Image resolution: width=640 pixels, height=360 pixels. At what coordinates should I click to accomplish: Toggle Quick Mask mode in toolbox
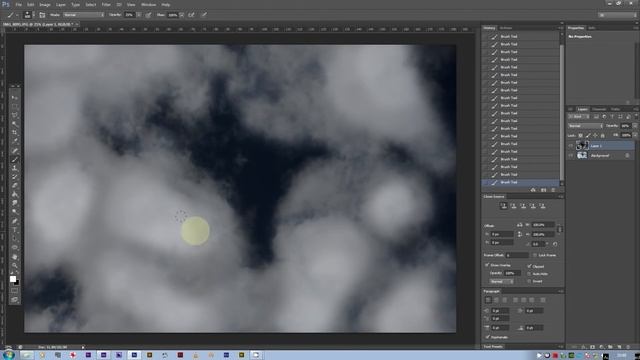pos(14,291)
